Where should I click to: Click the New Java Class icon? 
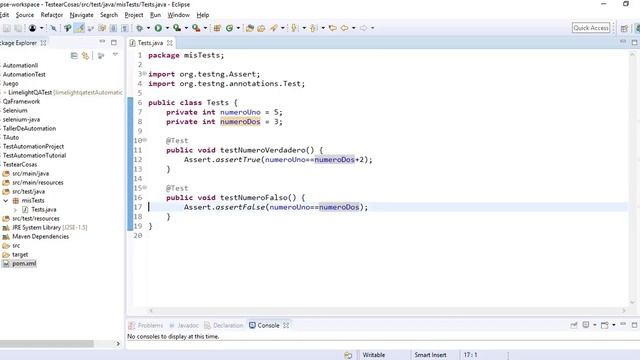click(229, 28)
